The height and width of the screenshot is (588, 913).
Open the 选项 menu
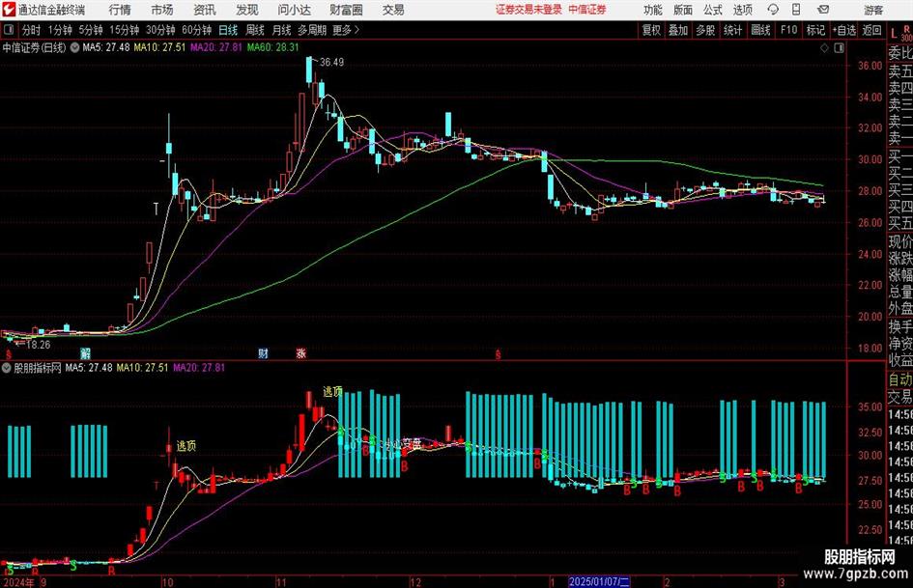tap(742, 10)
